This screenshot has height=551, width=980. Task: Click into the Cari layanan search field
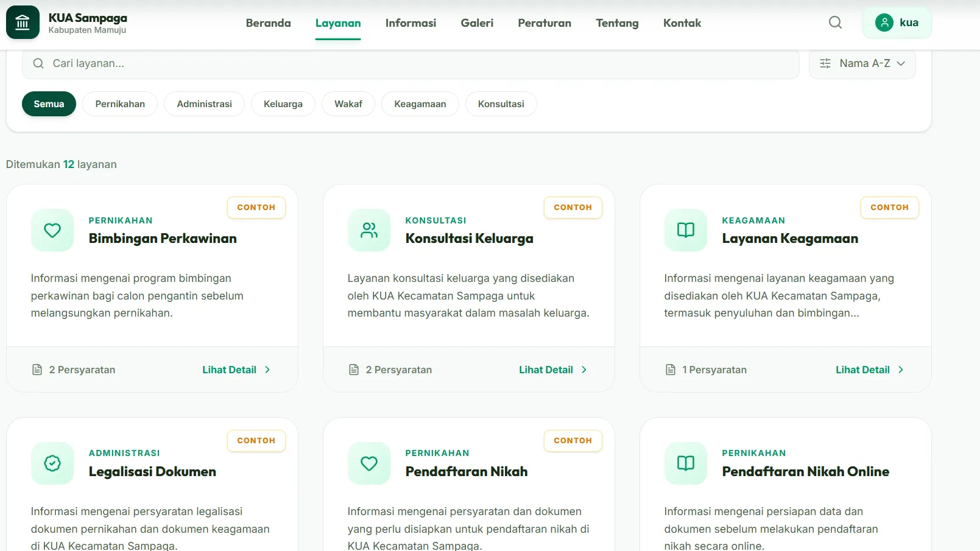(411, 63)
